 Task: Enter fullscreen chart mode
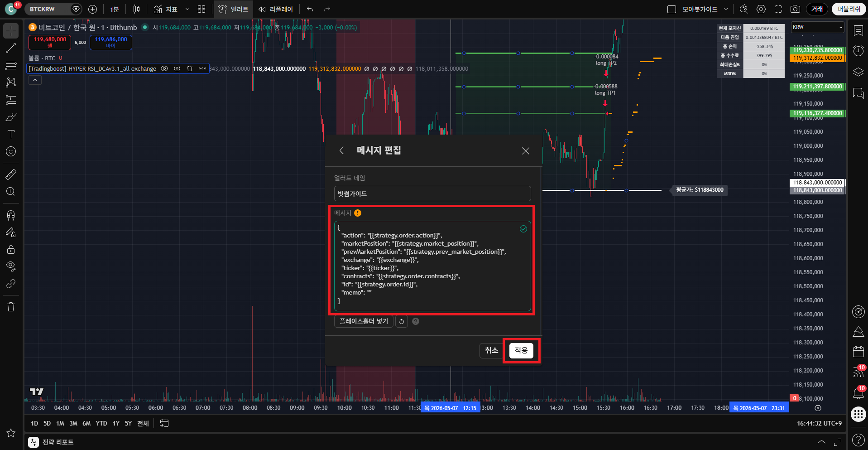coord(778,9)
